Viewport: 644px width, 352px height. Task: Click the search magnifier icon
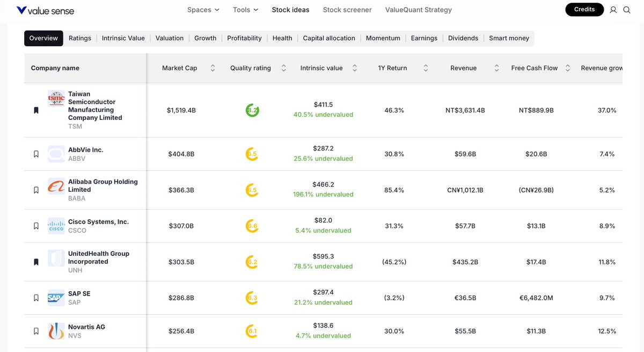click(x=627, y=10)
